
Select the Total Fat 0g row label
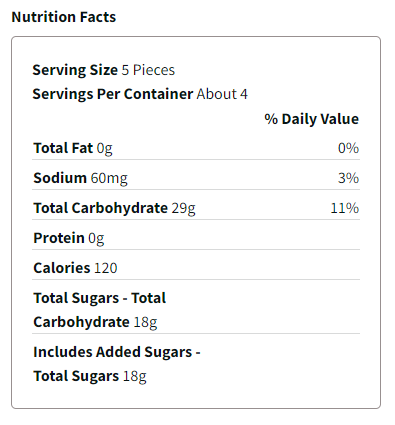click(73, 148)
